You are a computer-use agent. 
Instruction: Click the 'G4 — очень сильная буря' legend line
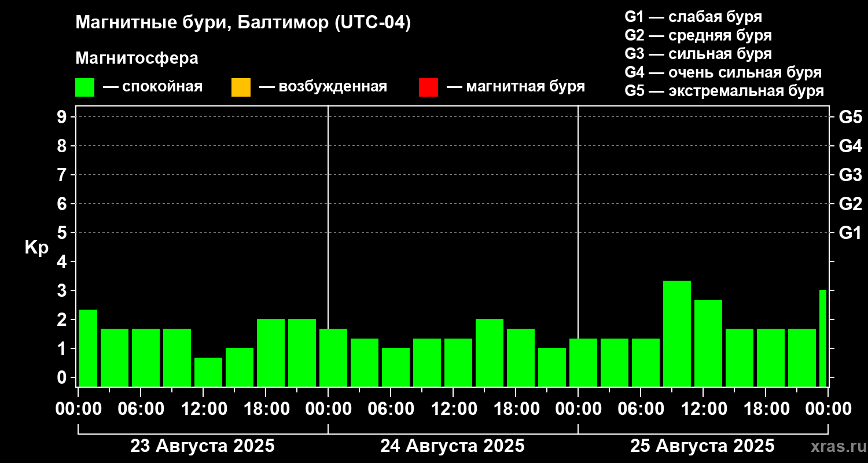[x=723, y=72]
